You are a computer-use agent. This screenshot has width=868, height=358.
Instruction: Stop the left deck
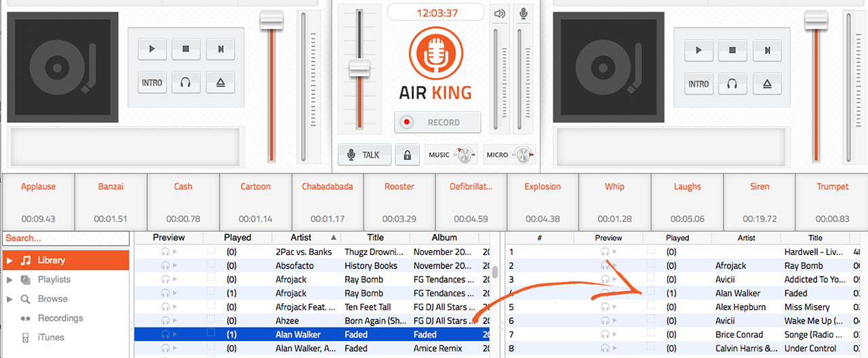(186, 49)
